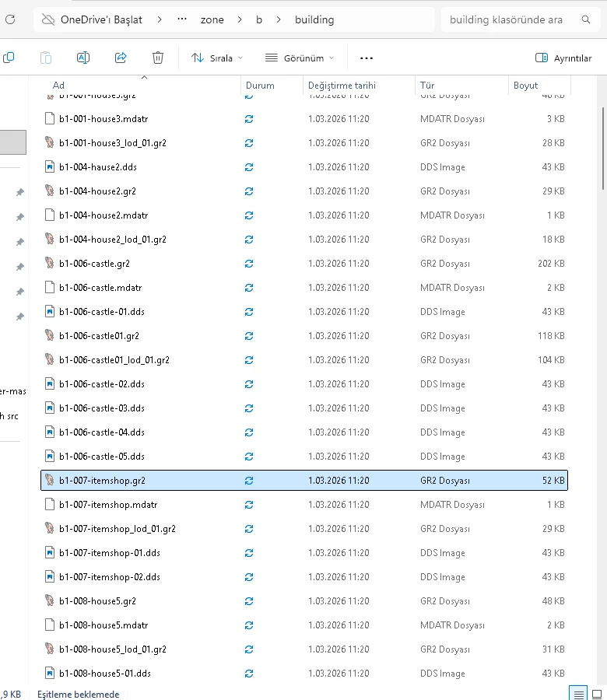Click DDS icon of b1-006-castle-01.dds

pos(50,311)
